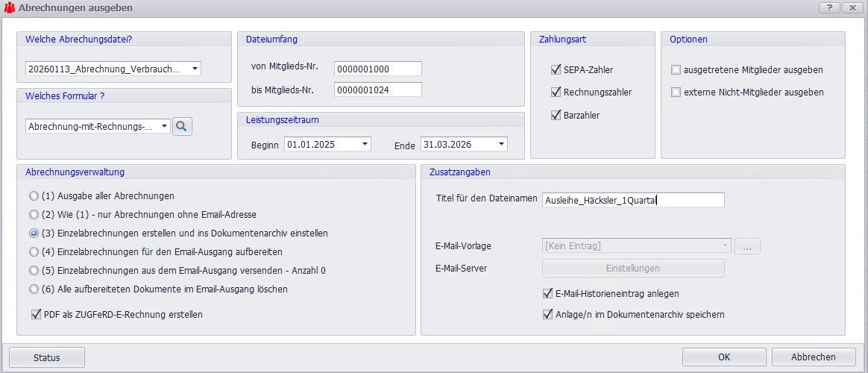The width and height of the screenshot is (868, 373).
Task: Expand the Formular selection dropdown
Action: tap(164, 127)
